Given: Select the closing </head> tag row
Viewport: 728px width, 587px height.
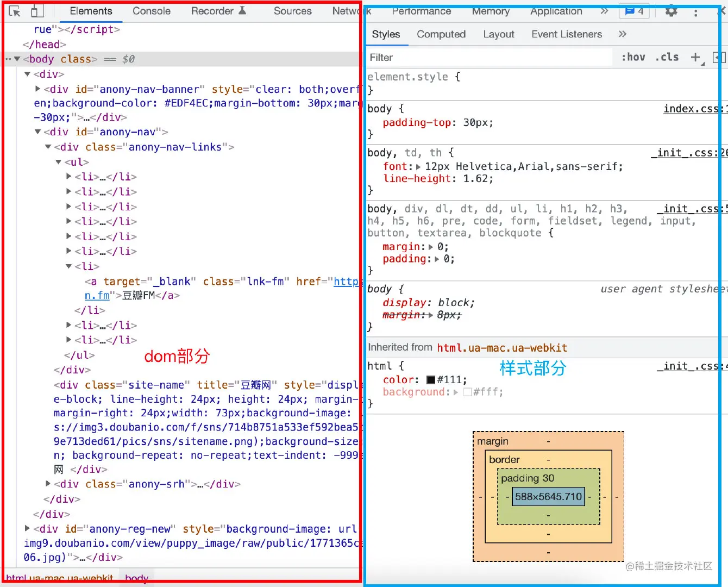Looking at the screenshot, I should point(44,45).
